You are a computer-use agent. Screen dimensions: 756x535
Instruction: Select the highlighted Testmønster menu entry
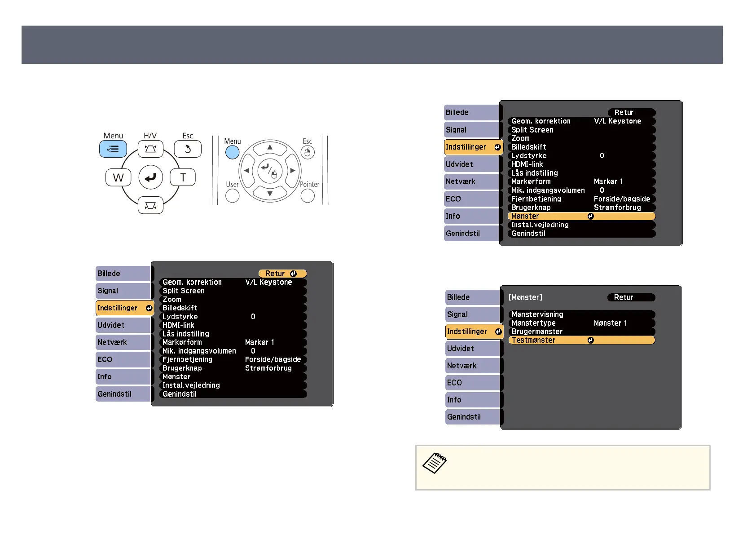pos(581,340)
